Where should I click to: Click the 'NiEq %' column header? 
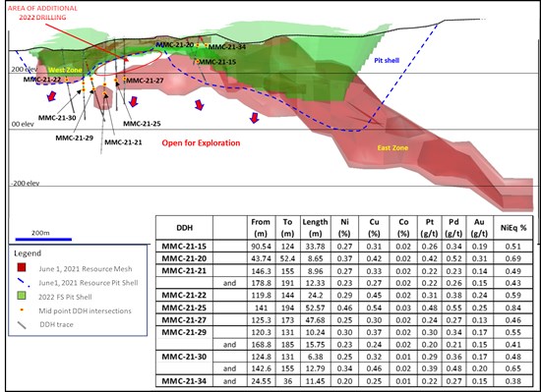coord(513,228)
